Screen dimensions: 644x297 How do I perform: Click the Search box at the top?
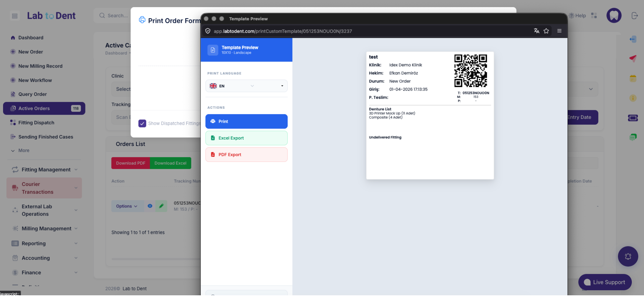tap(113, 16)
